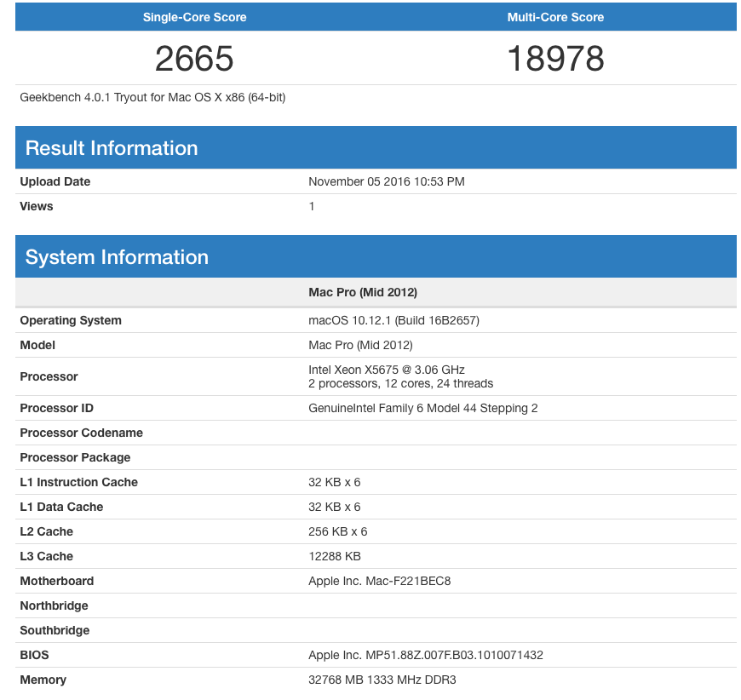Select the Views count value 1
This screenshot has height=700, width=741.
pyautogui.click(x=312, y=206)
